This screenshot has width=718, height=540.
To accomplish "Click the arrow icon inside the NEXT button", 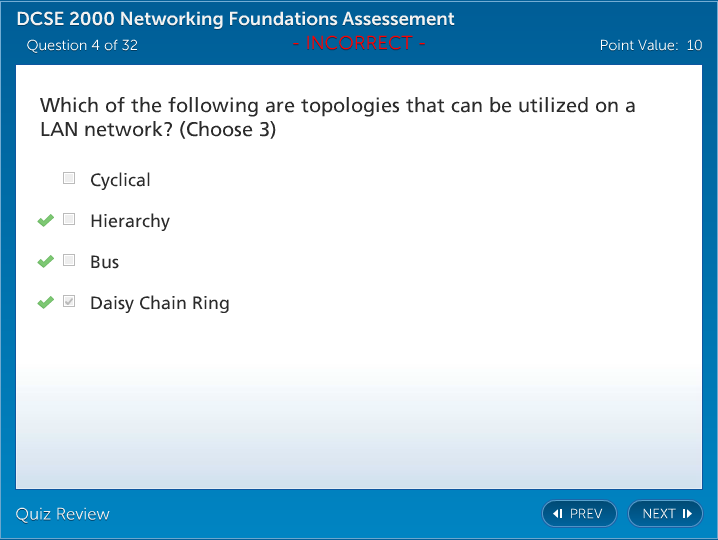I will pyautogui.click(x=687, y=514).
